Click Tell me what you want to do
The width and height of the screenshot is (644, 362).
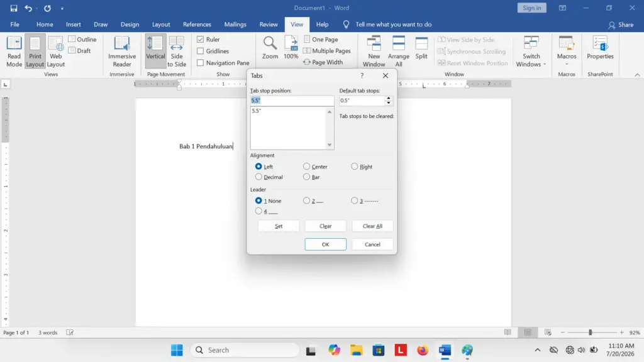pos(394,25)
